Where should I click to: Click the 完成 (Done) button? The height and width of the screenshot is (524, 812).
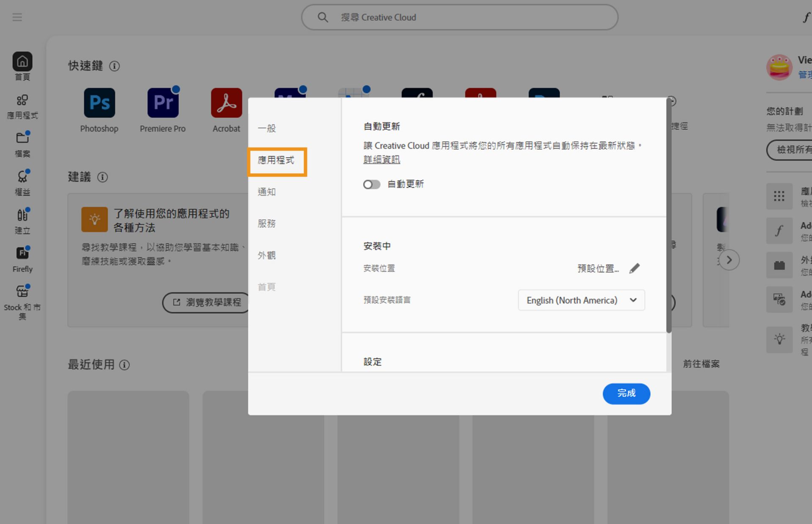point(626,393)
